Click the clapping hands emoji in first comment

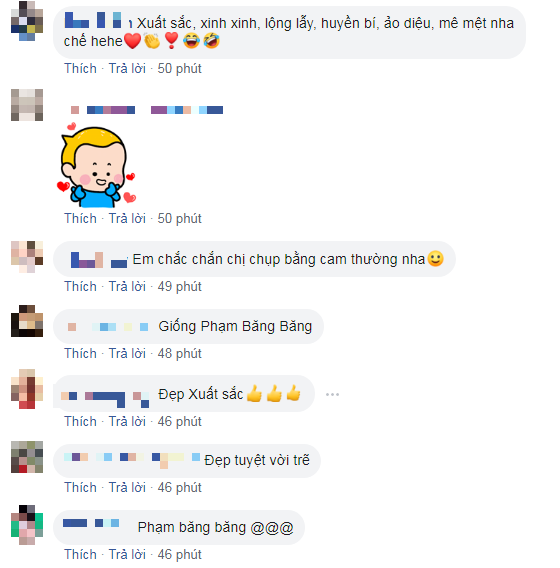(x=152, y=41)
